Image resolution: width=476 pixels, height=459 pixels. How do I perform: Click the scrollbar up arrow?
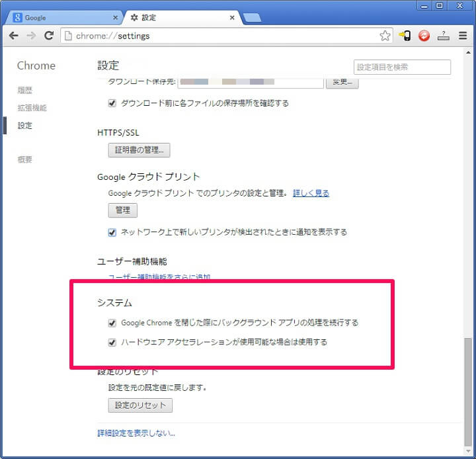pos(468,52)
